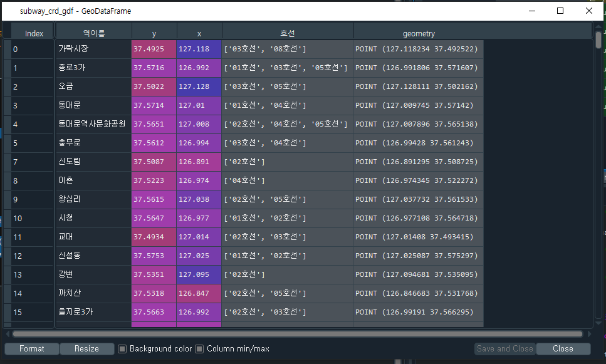Click the scroll down arrow of vertical scrollbar
The width and height of the screenshot is (606, 364).
coord(598,323)
